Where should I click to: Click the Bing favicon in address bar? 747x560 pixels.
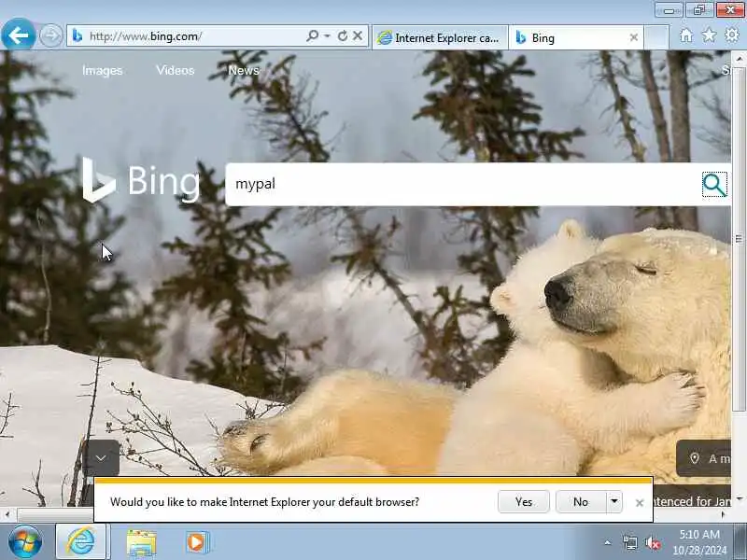78,35
